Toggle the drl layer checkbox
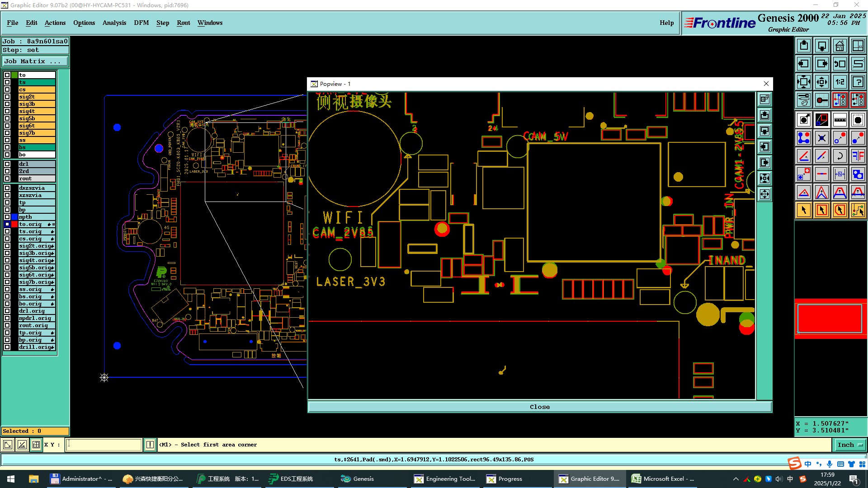 (x=7, y=164)
